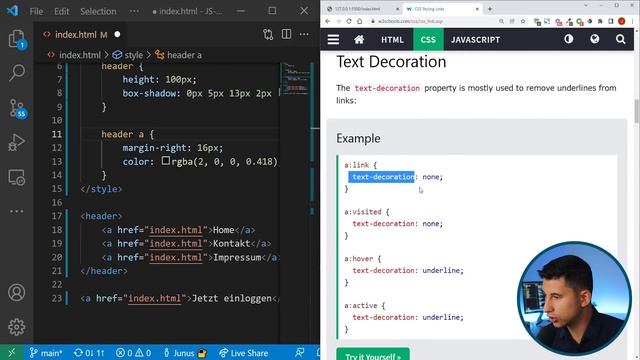640x360 pixels.
Task: Show additional views in activity bar
Action: [17, 211]
